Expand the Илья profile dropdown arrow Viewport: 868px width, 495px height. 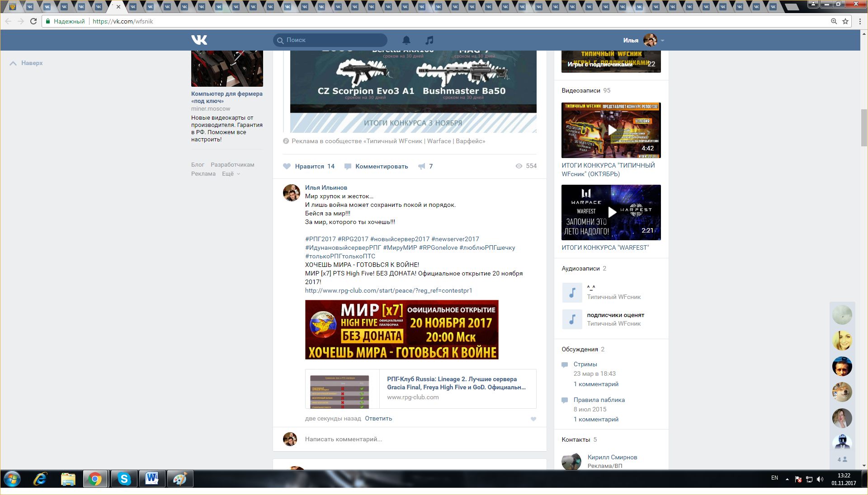click(663, 41)
